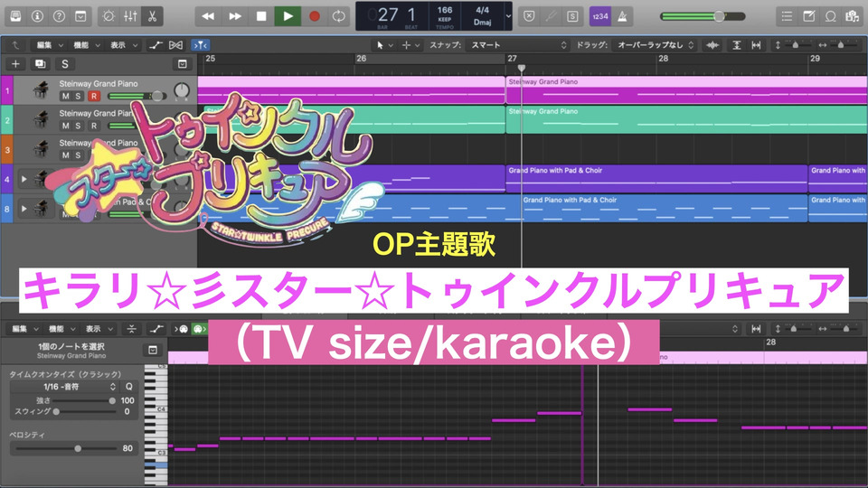Open the Media Browser icon
Viewport: 868px width, 488px height.
852,16
